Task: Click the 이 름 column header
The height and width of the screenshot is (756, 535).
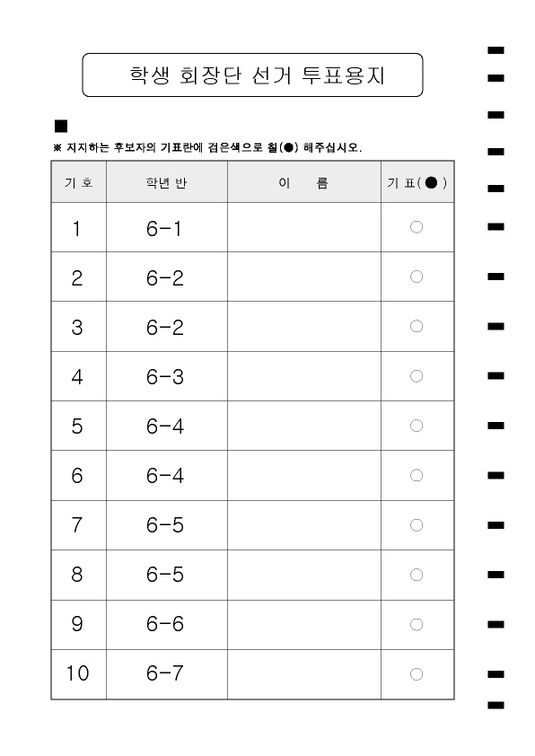Action: [304, 181]
